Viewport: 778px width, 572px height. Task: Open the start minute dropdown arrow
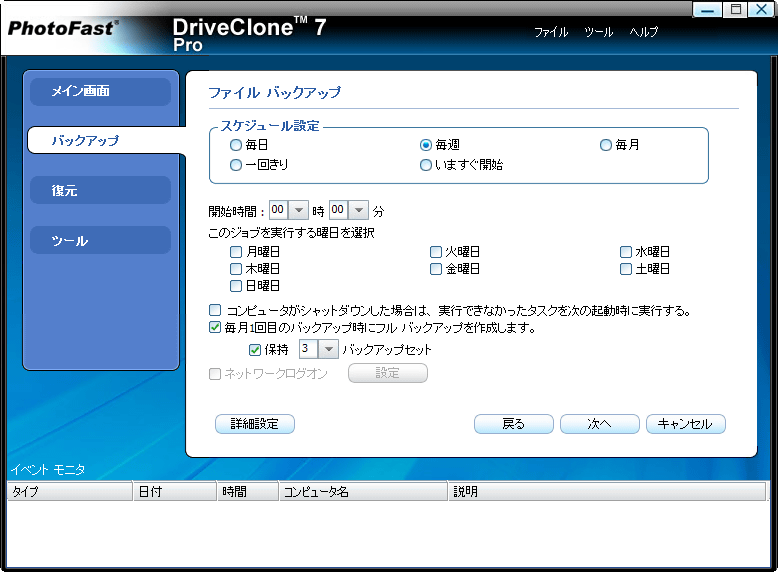[359, 210]
